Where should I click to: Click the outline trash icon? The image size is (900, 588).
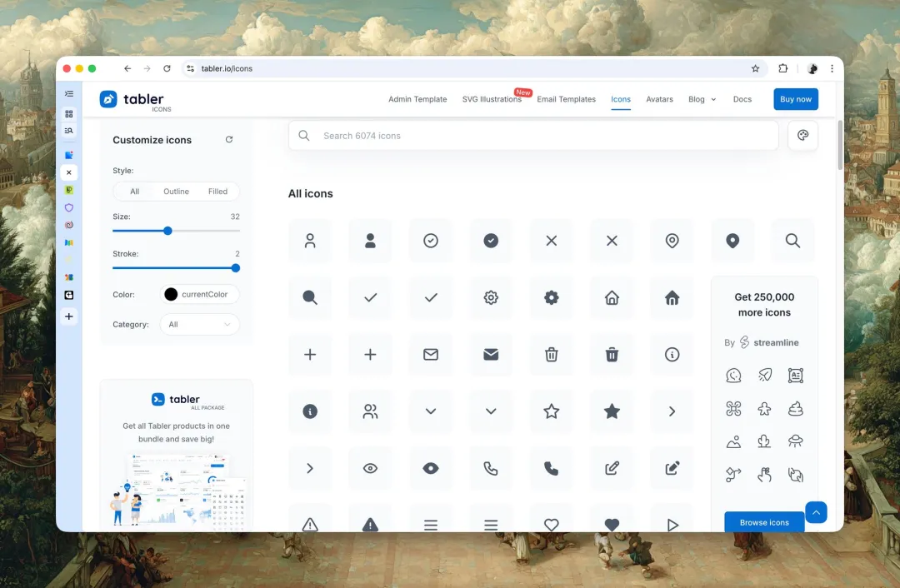[551, 355]
